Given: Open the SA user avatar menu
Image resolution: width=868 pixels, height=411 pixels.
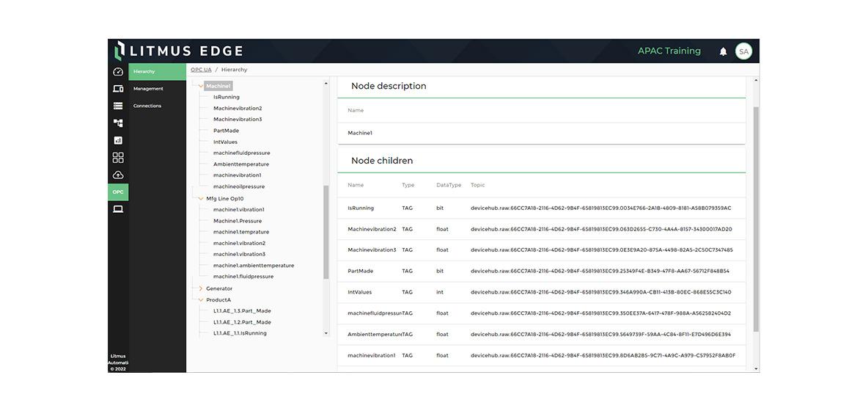Looking at the screenshot, I should [x=743, y=51].
